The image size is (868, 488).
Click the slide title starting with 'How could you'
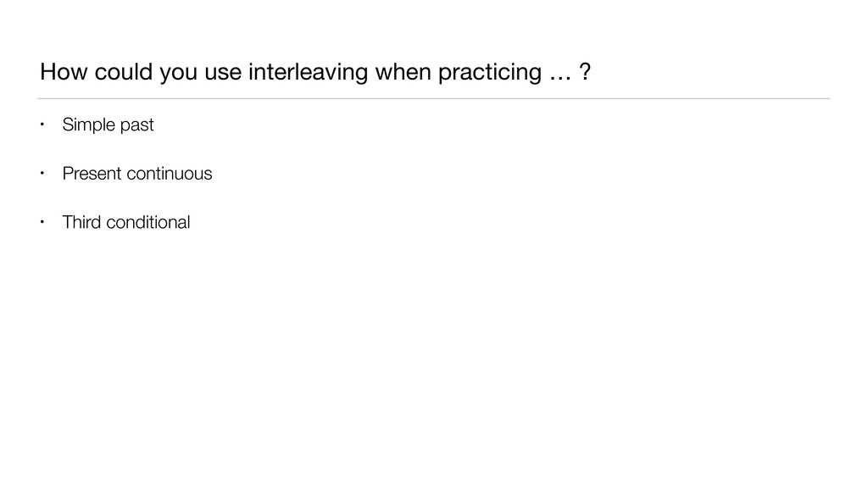[315, 74]
